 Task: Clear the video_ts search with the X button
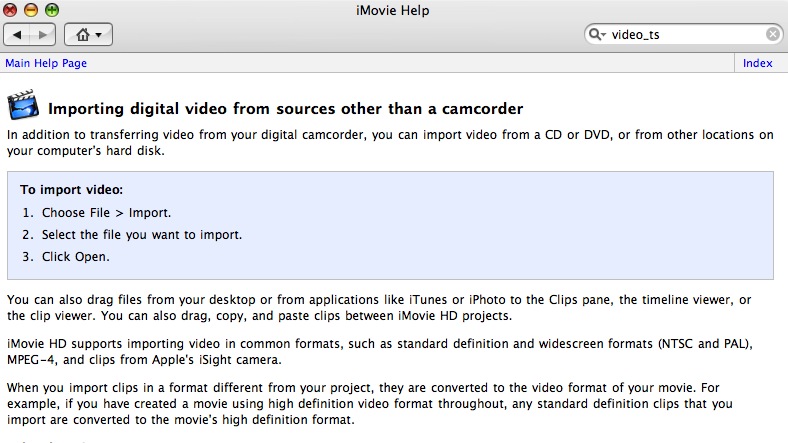point(773,34)
